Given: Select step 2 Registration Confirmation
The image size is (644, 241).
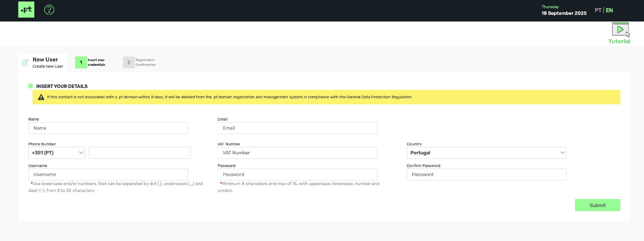Looking at the screenshot, I should pyautogui.click(x=129, y=62).
